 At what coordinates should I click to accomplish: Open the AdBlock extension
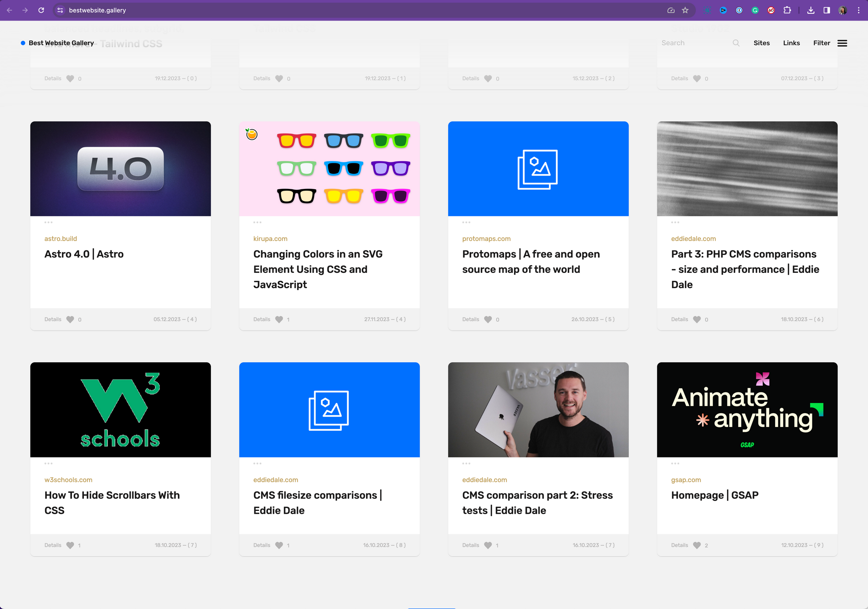[x=771, y=10]
